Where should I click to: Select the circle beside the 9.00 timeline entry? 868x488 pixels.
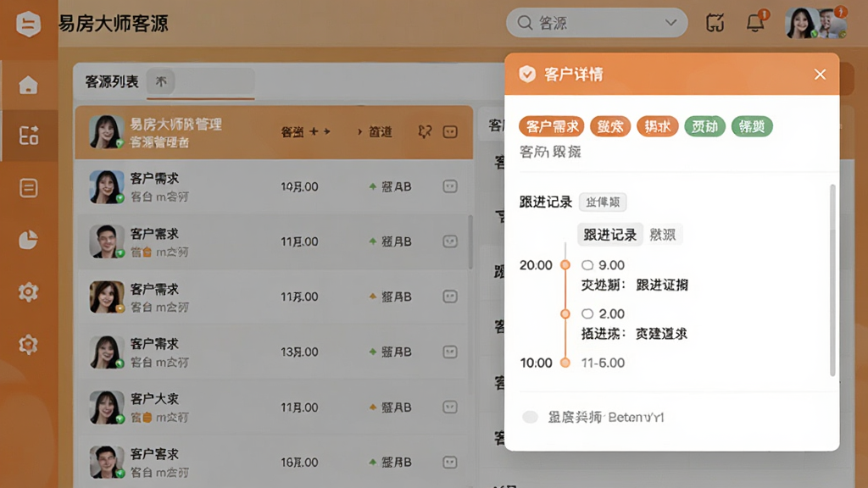tap(587, 265)
